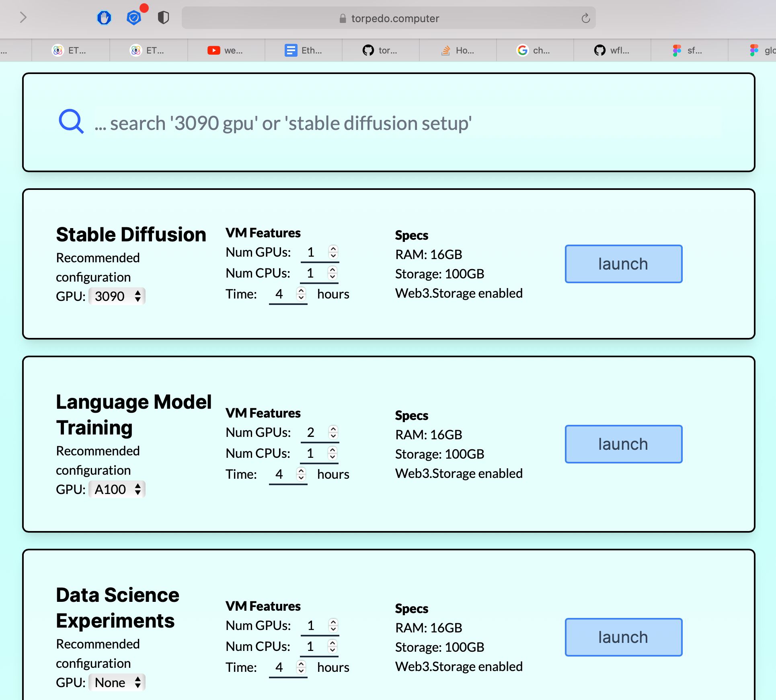Click the Language Model Training heading
Image resolution: width=776 pixels, height=700 pixels.
[x=133, y=415]
